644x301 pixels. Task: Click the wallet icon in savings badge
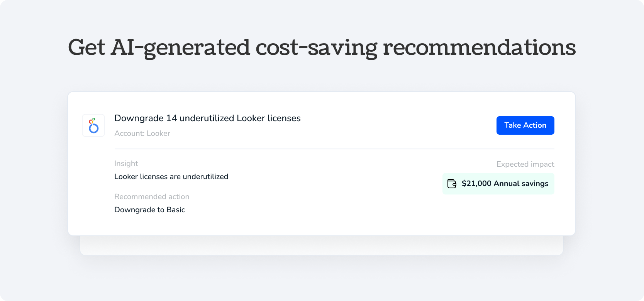(x=452, y=184)
